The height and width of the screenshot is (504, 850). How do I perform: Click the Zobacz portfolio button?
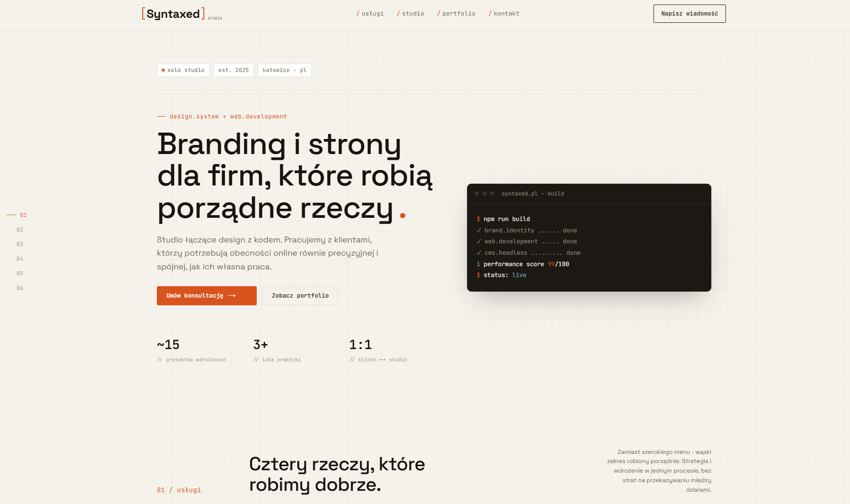(300, 296)
